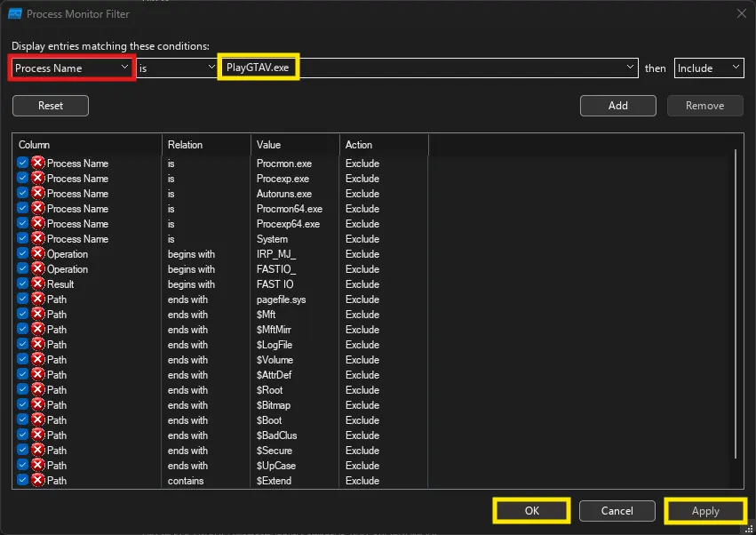This screenshot has width=756, height=535.
Task: Select the Procmon64.exe value cell
Action: click(290, 209)
